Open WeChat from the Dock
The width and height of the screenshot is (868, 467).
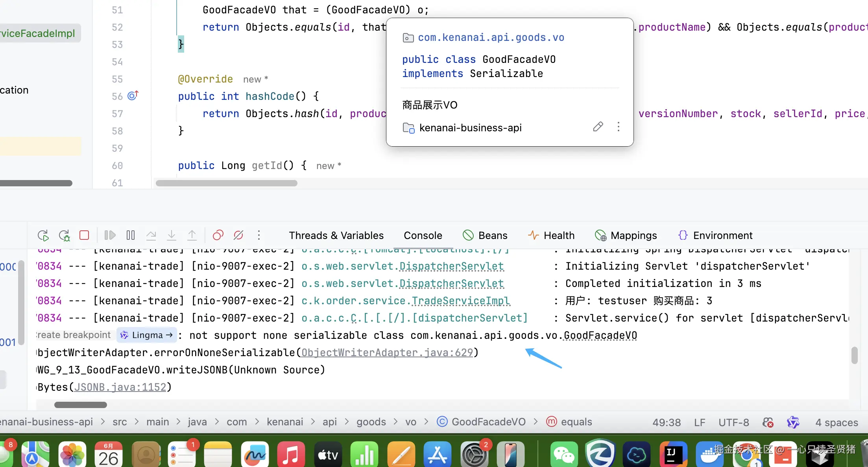click(564, 454)
